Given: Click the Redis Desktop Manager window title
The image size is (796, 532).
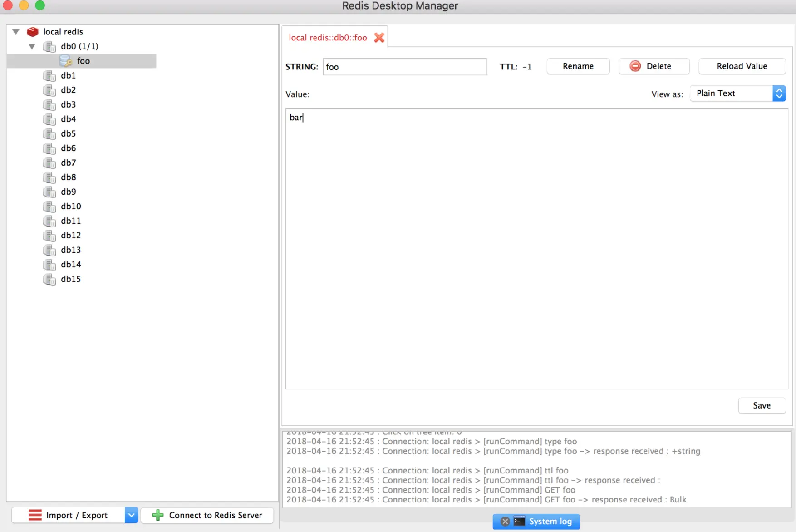Looking at the screenshot, I should (400, 6).
